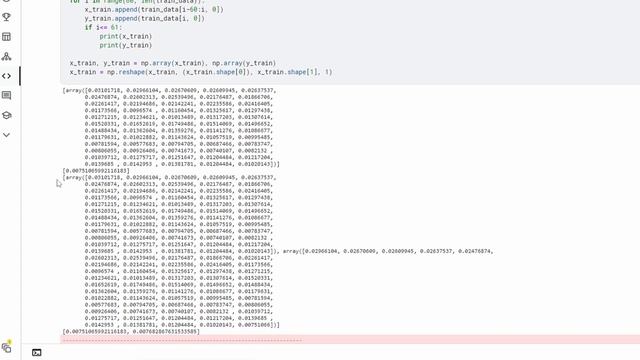Click the first [0.00751065992116183] output line
The width and height of the screenshot is (640, 360).
[x=96, y=171]
